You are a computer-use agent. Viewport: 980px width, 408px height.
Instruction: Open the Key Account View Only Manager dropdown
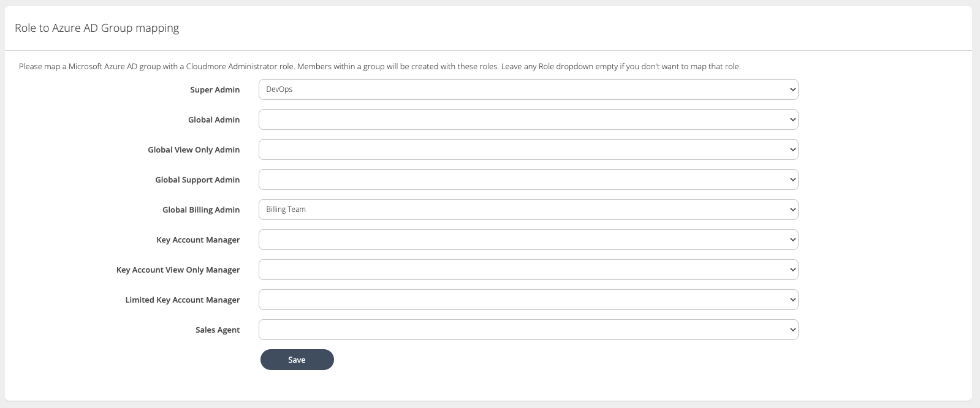tap(528, 270)
